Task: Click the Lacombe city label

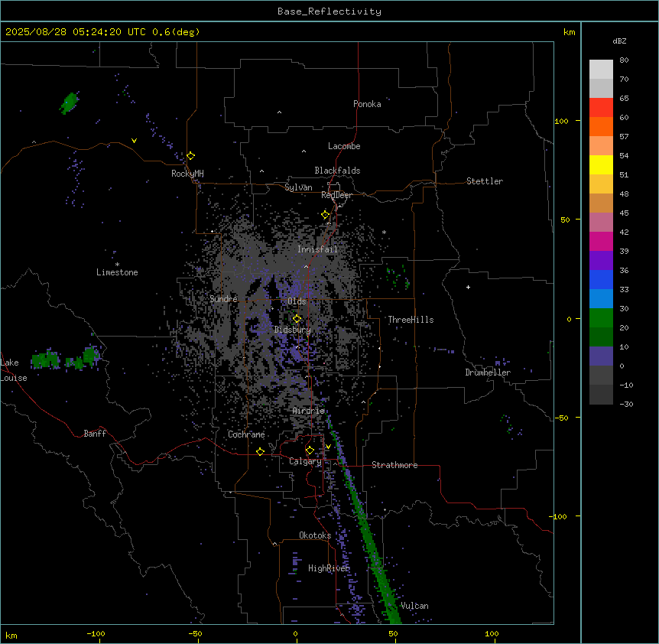Action: (x=344, y=146)
